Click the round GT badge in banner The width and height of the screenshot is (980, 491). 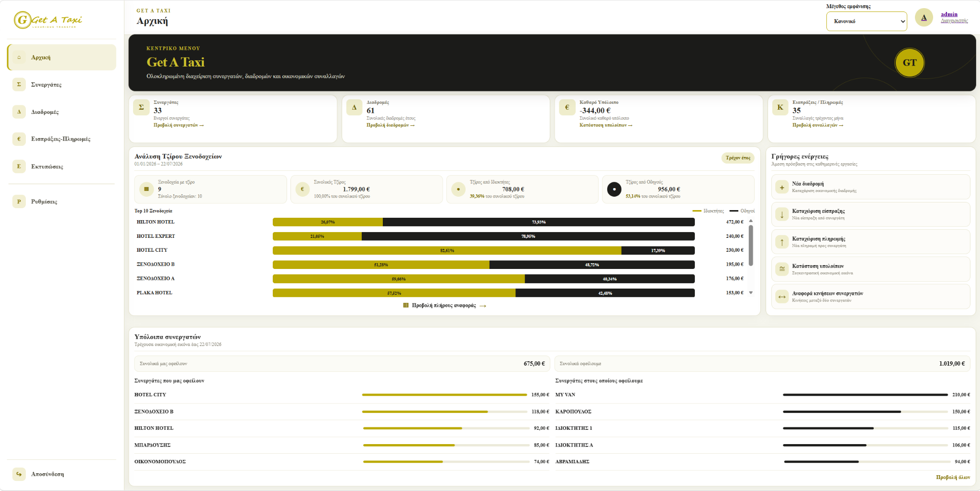click(x=910, y=63)
